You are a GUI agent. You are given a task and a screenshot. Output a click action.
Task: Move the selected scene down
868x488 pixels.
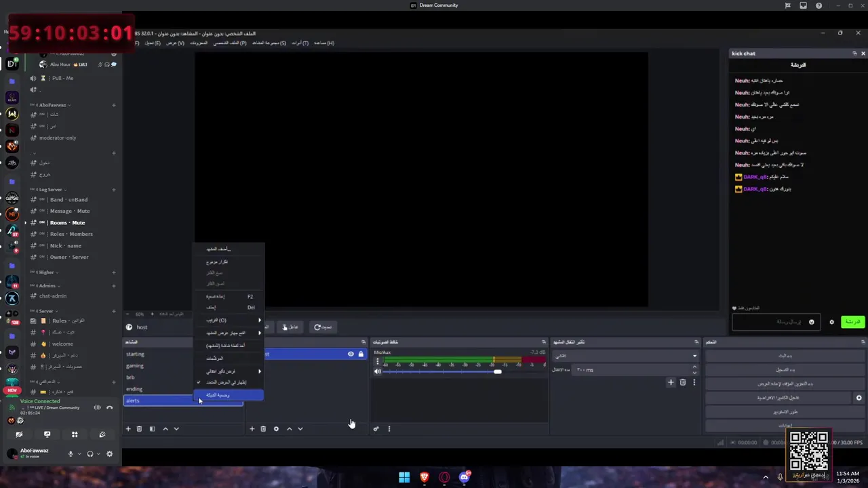pyautogui.click(x=176, y=428)
